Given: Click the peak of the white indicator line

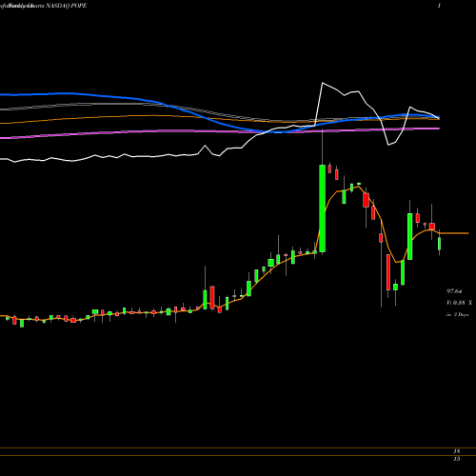Looking at the screenshot, I should pos(323,83).
